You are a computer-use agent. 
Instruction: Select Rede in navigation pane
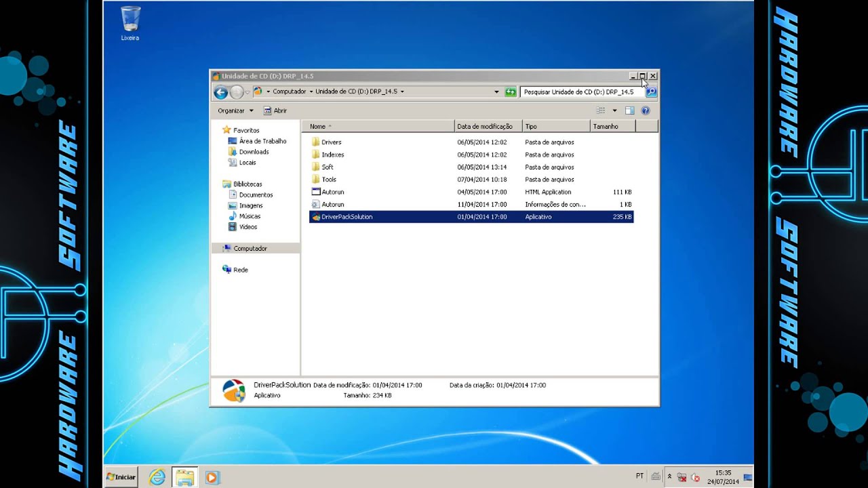point(240,270)
